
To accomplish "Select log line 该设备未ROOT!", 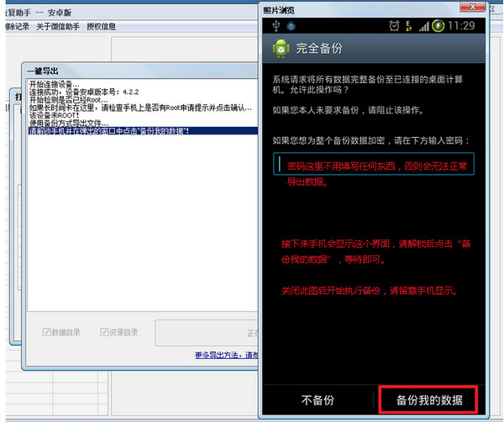I will point(54,115).
